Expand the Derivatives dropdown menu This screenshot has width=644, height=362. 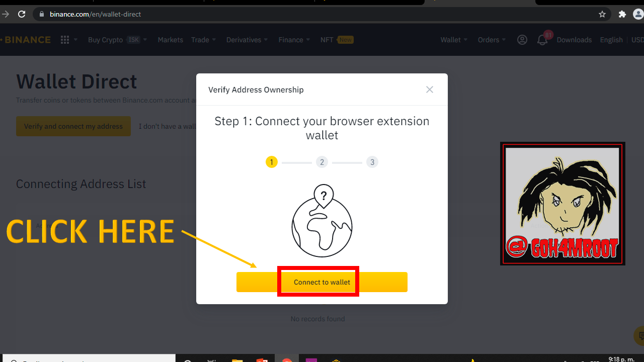pos(247,40)
